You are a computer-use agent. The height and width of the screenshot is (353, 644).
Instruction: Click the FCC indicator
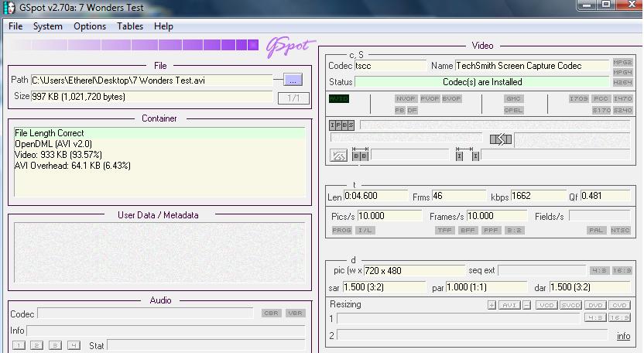[601, 98]
